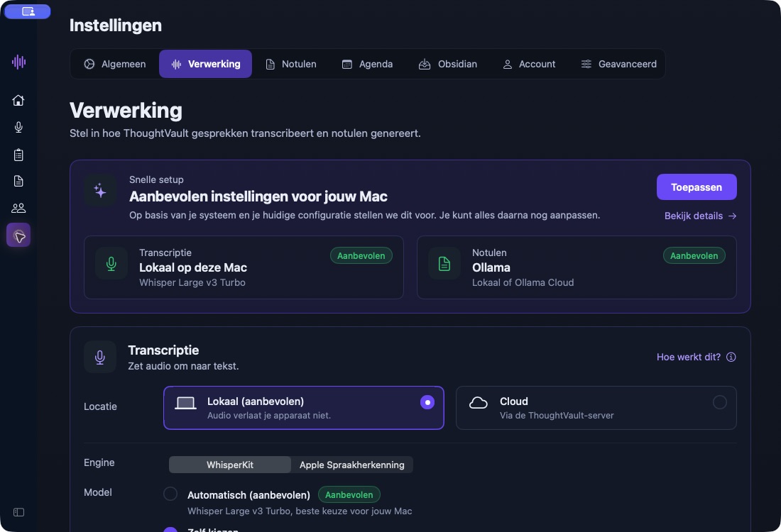Select the highlighted settings sidebar icon

tap(18, 235)
